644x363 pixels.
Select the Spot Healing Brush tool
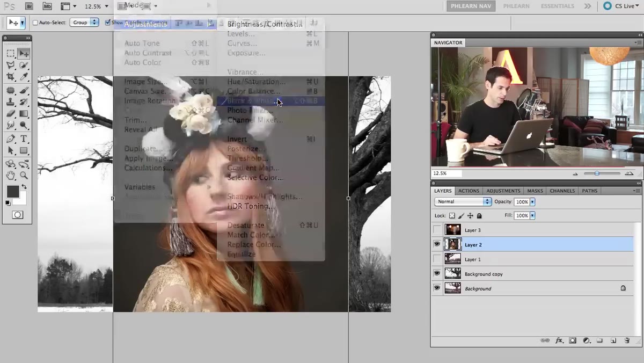pos(11,91)
